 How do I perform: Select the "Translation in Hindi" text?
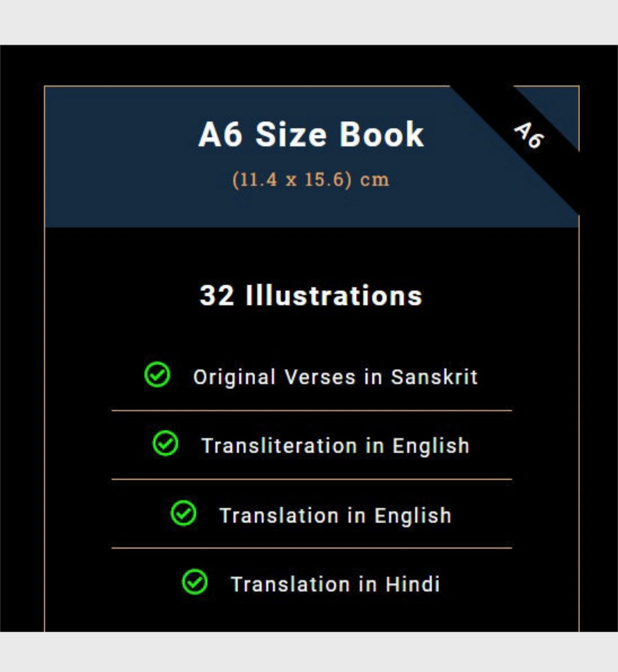(x=335, y=584)
